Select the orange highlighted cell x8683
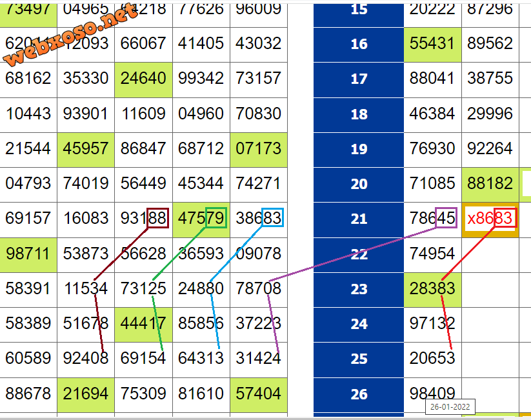 (x=490, y=219)
